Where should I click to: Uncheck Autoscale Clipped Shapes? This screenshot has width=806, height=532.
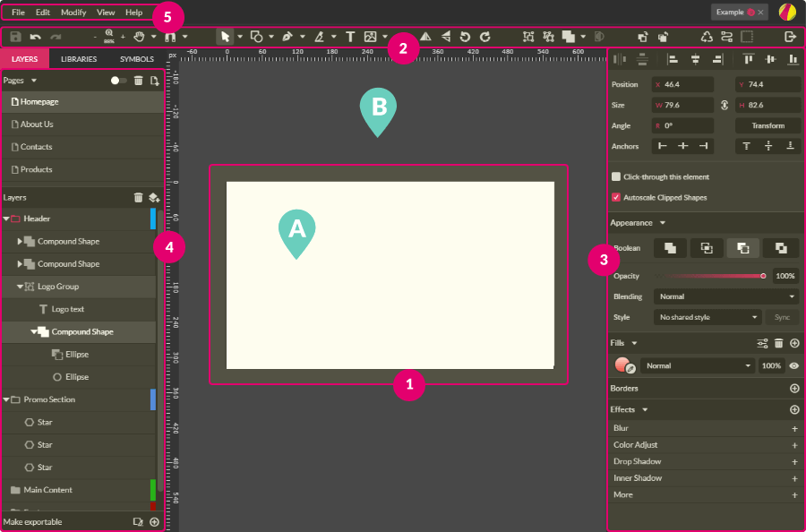(616, 197)
